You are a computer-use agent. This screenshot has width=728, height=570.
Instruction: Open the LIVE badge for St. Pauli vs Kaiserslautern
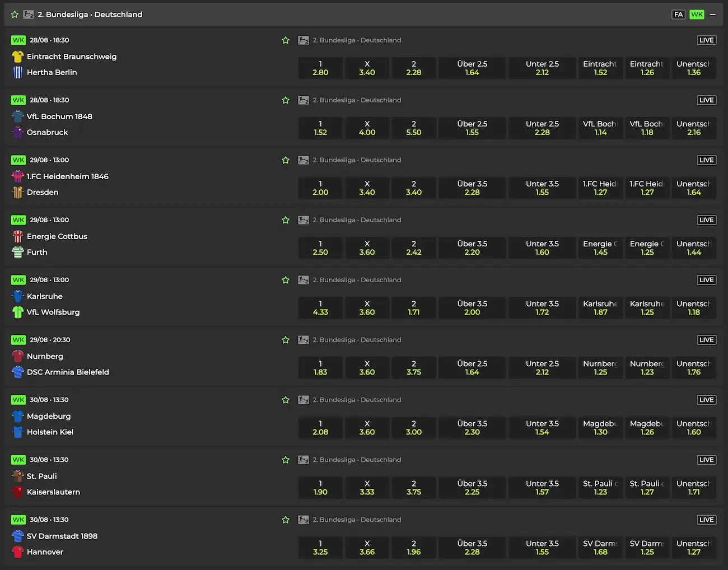click(707, 460)
